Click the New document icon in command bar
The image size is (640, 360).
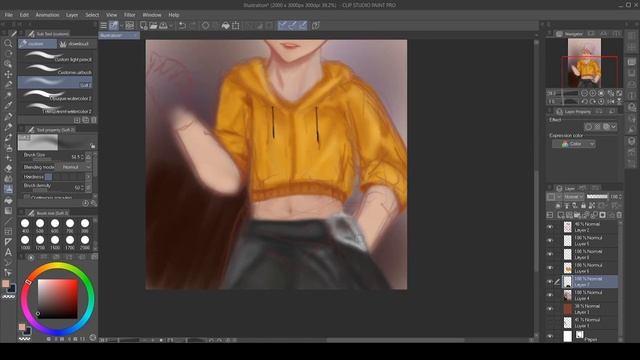coord(143,26)
